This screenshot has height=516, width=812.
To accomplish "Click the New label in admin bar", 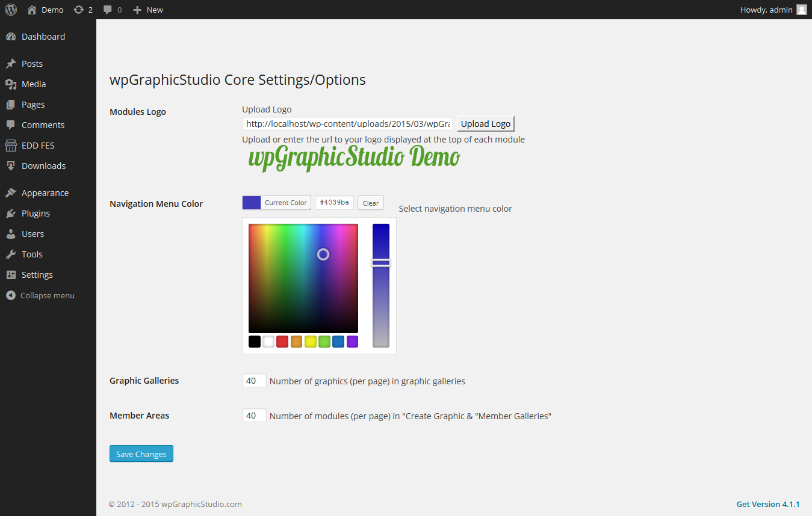I will click(155, 10).
